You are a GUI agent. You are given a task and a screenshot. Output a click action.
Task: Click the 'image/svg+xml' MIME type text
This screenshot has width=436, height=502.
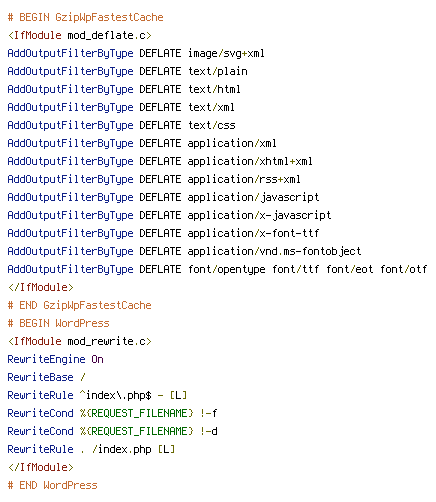coord(226,53)
